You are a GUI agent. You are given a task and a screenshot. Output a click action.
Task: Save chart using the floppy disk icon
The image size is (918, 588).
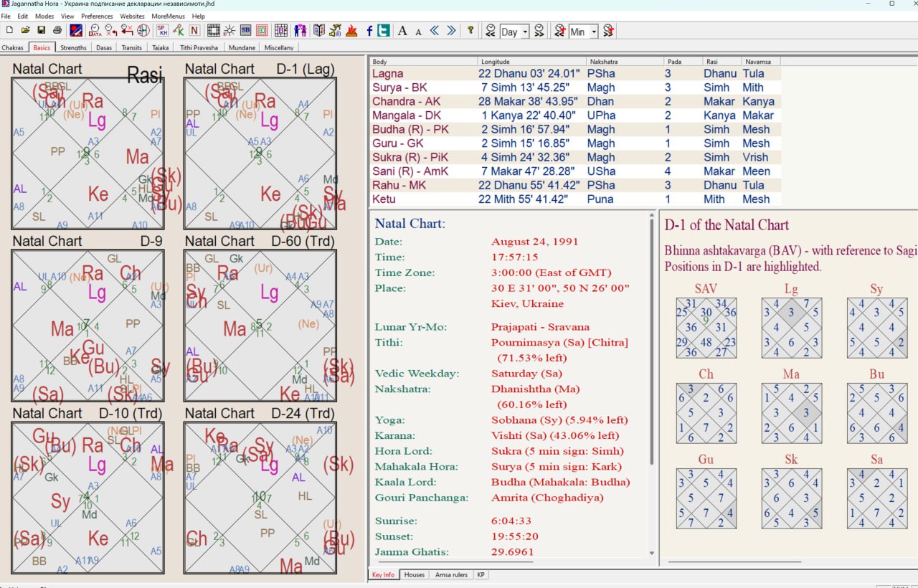point(41,31)
